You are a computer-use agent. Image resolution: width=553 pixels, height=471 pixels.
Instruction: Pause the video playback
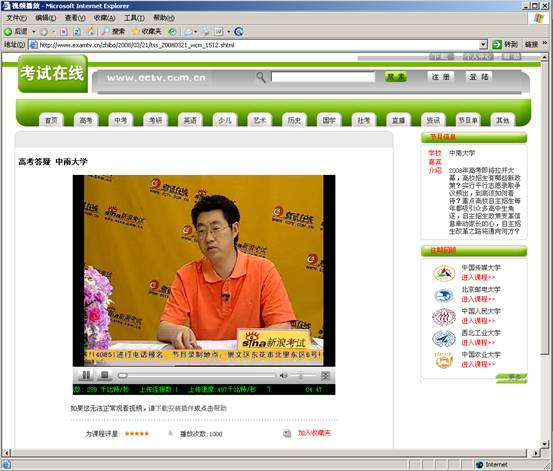[86, 375]
